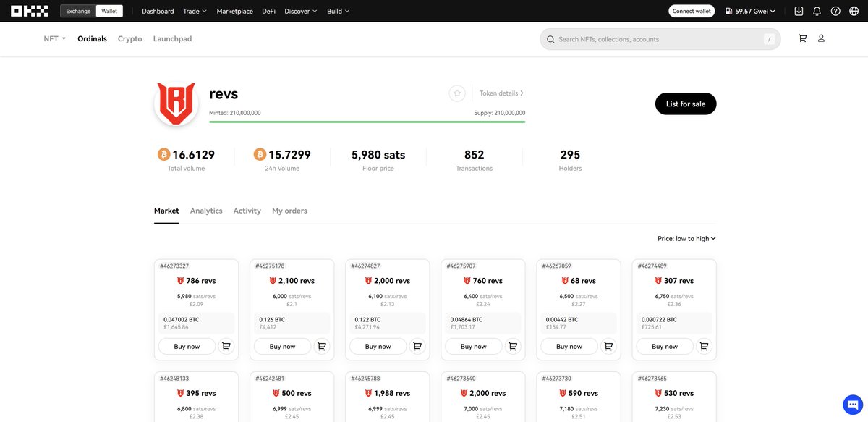
Task: Open DeFi in top navigation
Action: pyautogui.click(x=268, y=11)
